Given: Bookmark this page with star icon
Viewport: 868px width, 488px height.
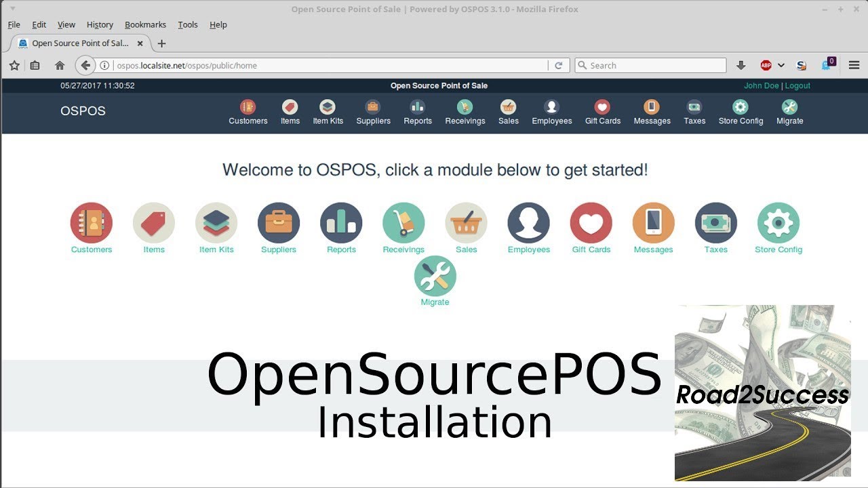Looking at the screenshot, I should (x=14, y=65).
